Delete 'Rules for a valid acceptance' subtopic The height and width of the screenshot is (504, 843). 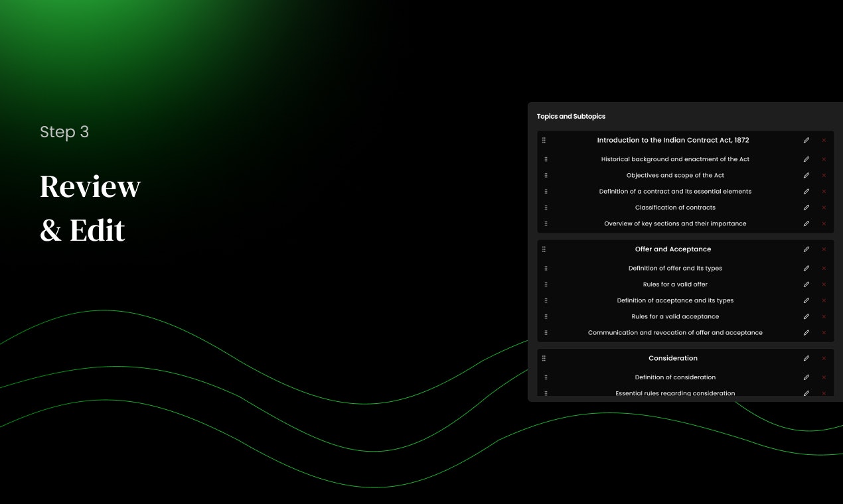(824, 316)
